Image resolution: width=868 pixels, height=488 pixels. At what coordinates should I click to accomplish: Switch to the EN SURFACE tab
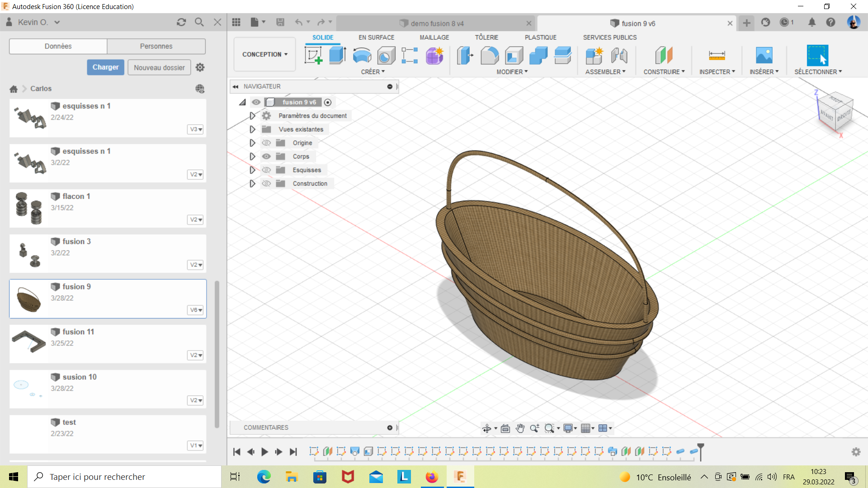(x=376, y=38)
